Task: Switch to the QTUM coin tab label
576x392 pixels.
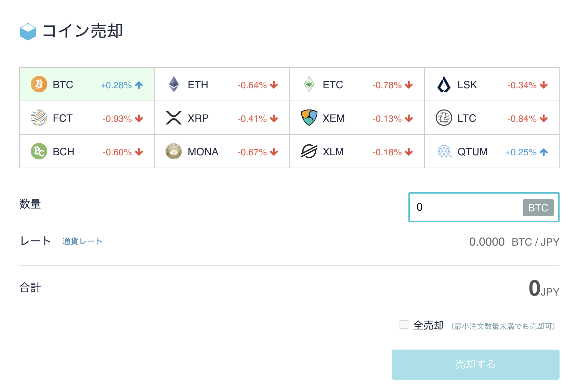Action: tap(472, 152)
